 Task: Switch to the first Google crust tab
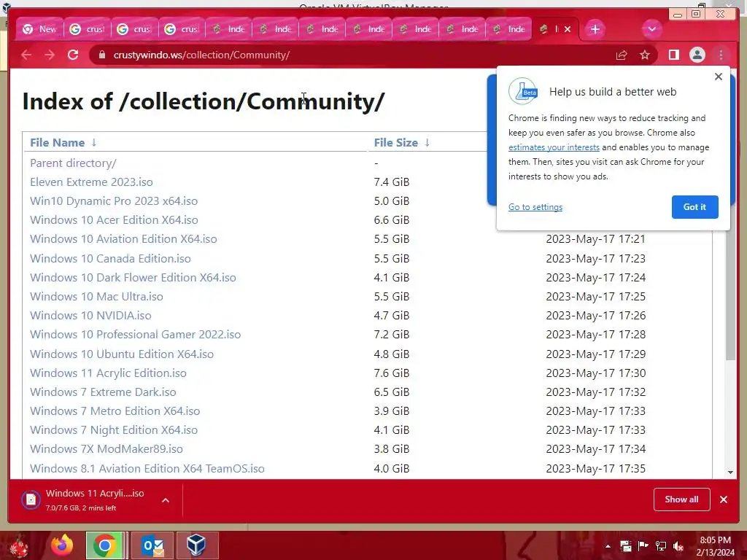coord(88,29)
